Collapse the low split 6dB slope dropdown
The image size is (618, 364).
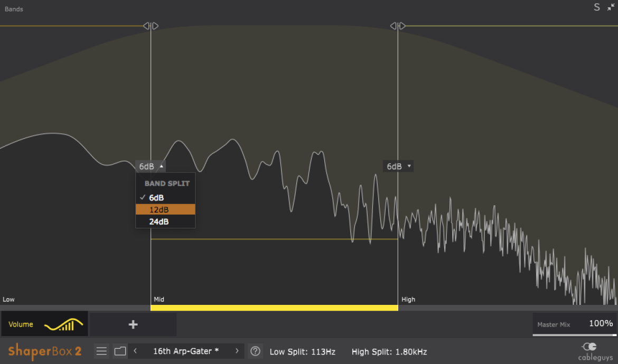[151, 167]
